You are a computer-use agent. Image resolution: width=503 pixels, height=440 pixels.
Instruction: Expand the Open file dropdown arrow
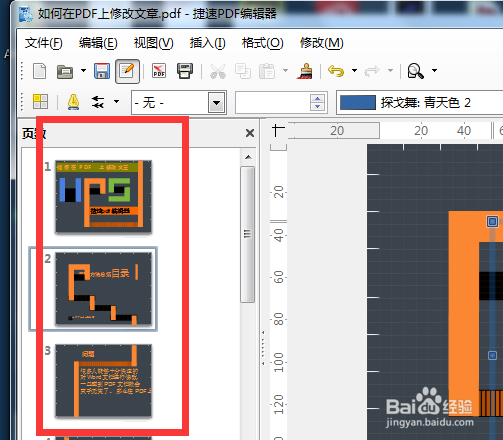click(83, 71)
